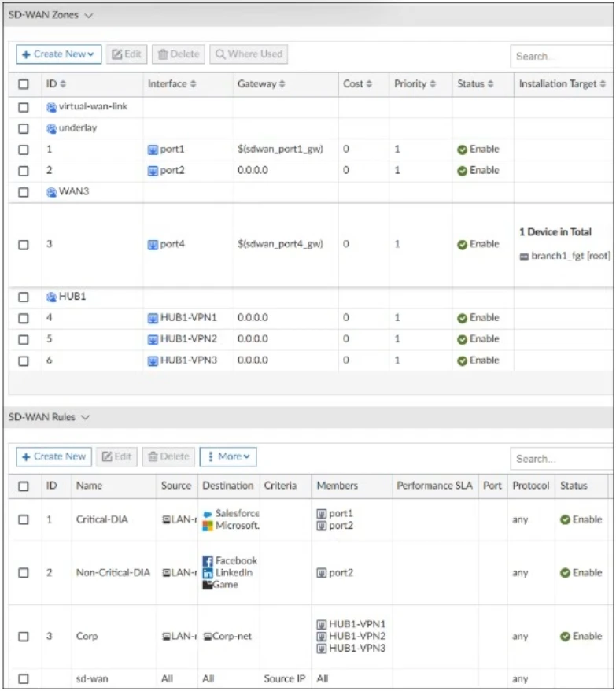Collapse the SD-WAN Zones section
Screen dimensions: 616x691
point(87,15)
